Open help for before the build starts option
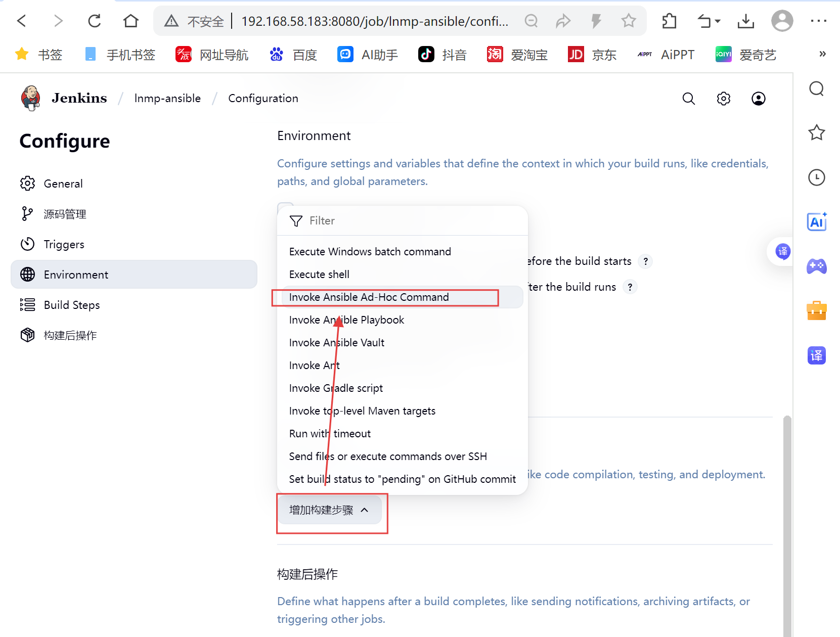This screenshot has width=840, height=637. (x=645, y=261)
